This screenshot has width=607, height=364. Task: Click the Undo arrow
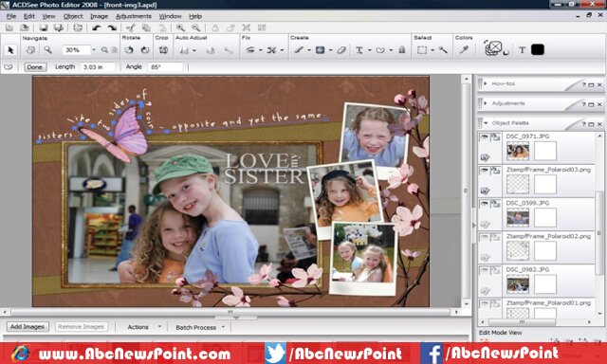point(97,27)
